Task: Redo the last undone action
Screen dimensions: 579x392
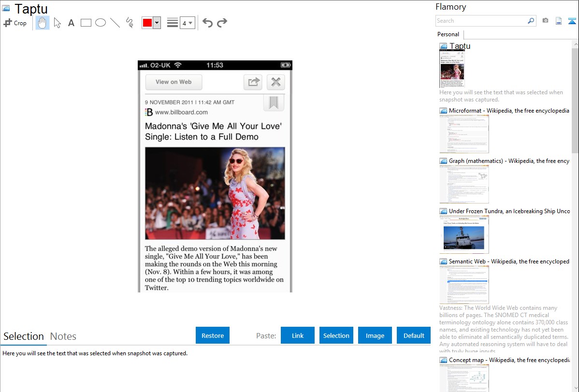Action: point(222,23)
